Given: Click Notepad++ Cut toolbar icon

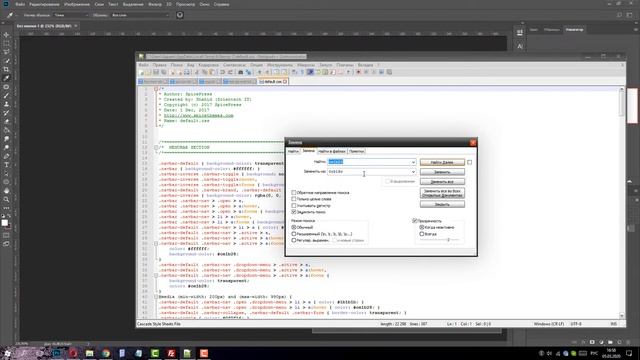Looking at the screenshot, I should coord(197,72).
